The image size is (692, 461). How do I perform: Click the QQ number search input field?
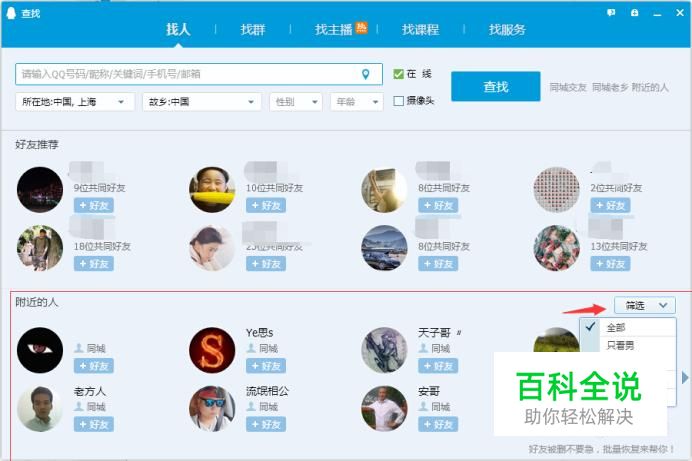pos(199,74)
